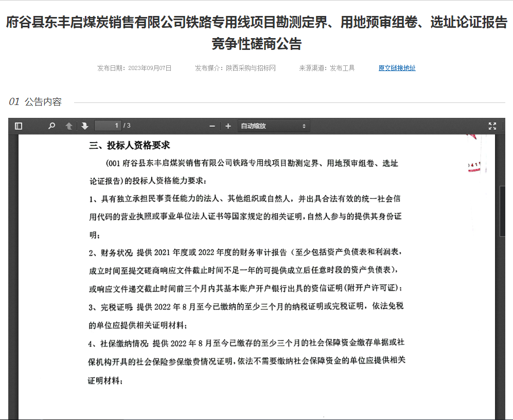
Task: Switch PDF viewer to presentation fullscreen mode
Action: (x=492, y=126)
